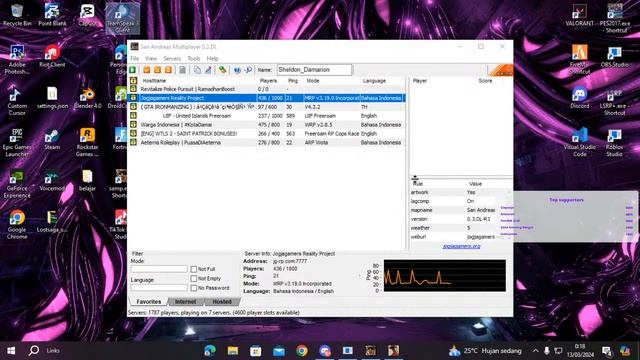Click the Refresh Server toolbar icon
The image size is (640, 360).
click(168, 70)
